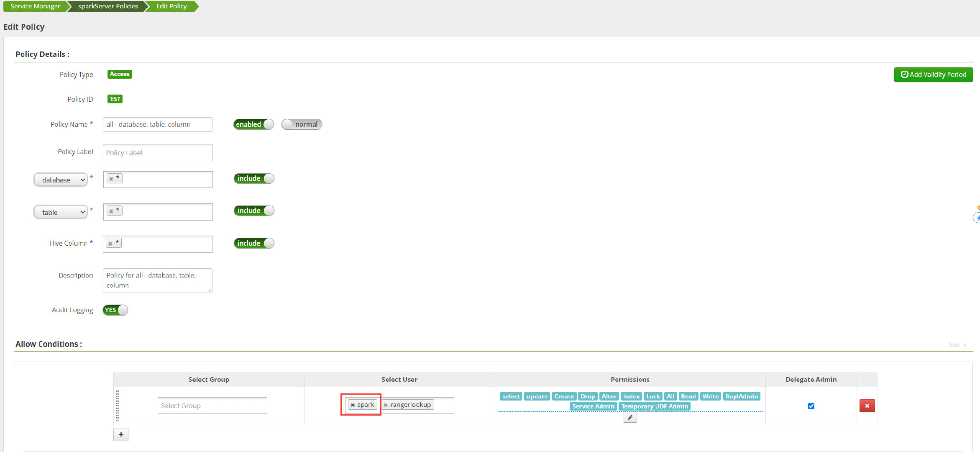Toggle include switch for Hive Column

coord(253,243)
